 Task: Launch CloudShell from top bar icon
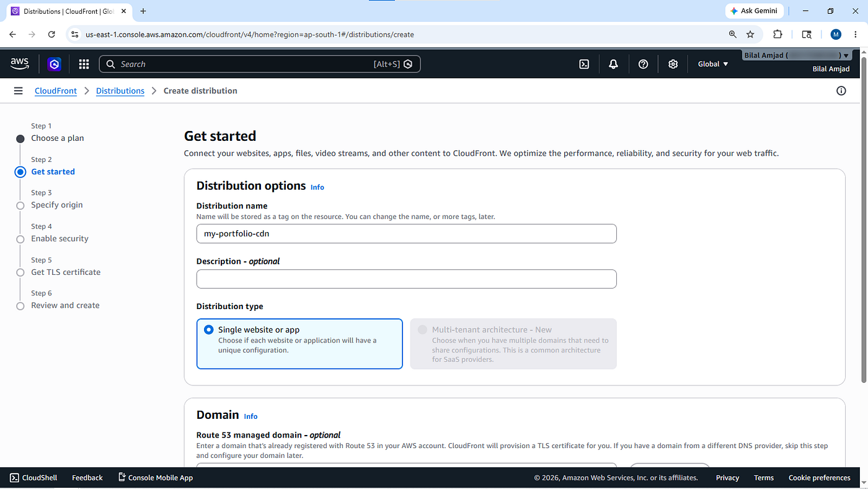[584, 64]
